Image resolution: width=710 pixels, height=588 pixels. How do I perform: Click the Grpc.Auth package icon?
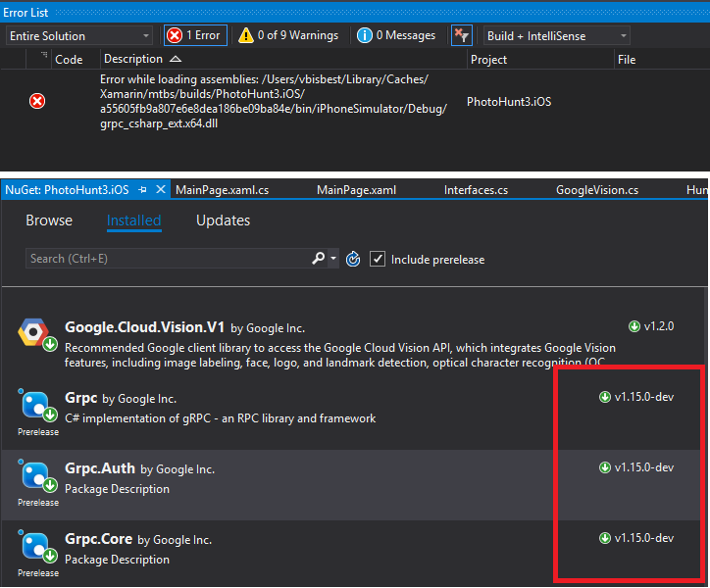tap(37, 476)
